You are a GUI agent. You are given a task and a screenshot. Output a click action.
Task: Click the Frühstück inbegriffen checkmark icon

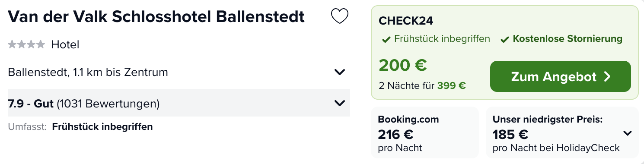pyautogui.click(x=386, y=40)
